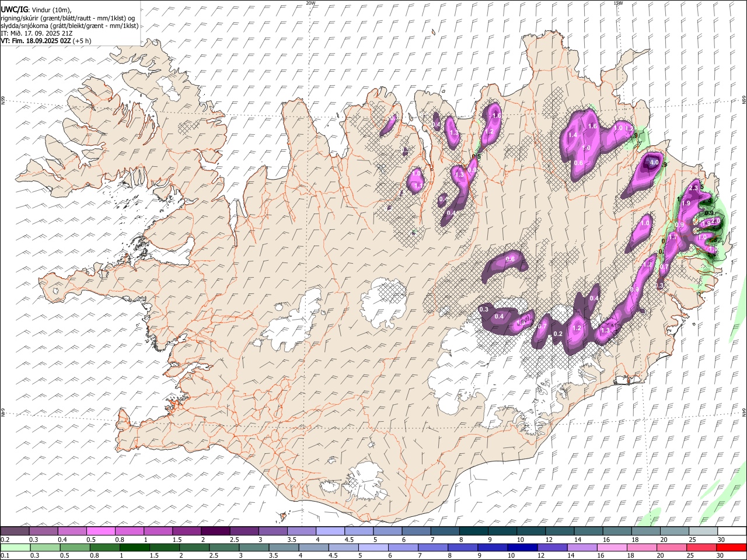Screen dimensions: 747x560
Task: Pick the bright pink 0.5 swatch in upper scale
Action: click(x=101, y=531)
